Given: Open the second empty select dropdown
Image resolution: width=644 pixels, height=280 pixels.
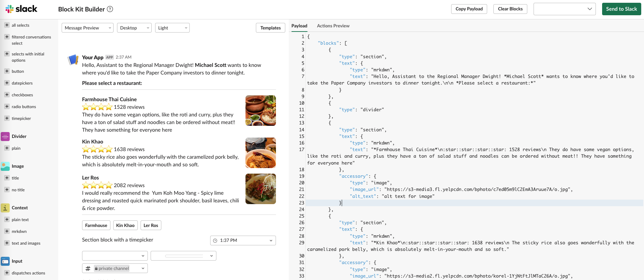Looking at the screenshot, I should [184, 256].
